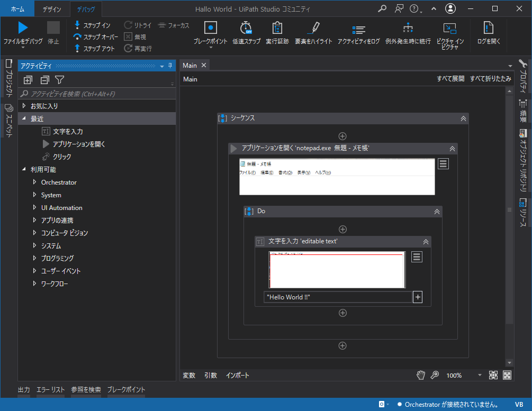This screenshot has height=411, width=532.
Task: Open options menu of Open Application activity
Action: 443,164
